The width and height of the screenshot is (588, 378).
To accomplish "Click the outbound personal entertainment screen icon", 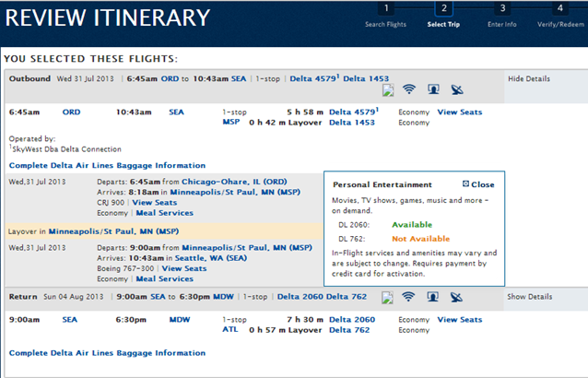I will [433, 89].
